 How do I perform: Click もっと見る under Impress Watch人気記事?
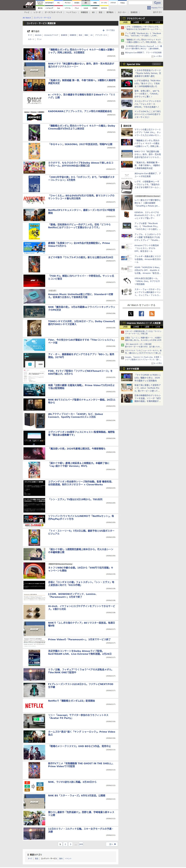pyautogui.click(x=156, y=363)
